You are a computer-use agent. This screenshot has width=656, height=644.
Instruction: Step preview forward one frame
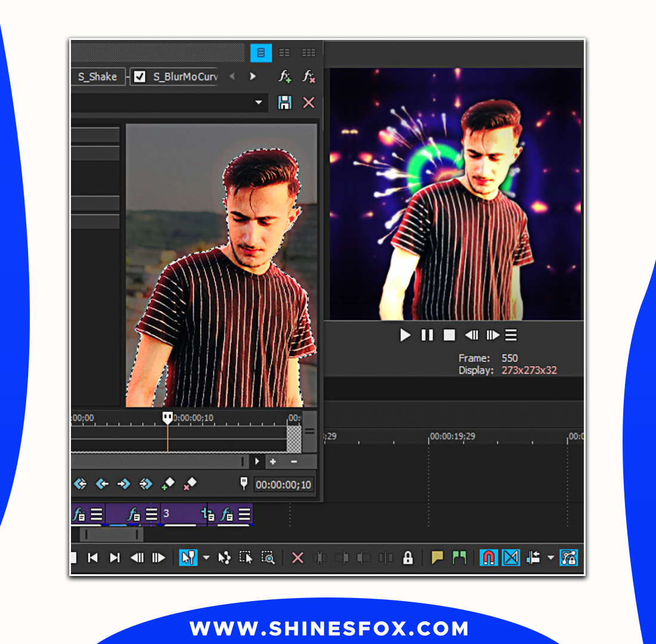click(493, 335)
